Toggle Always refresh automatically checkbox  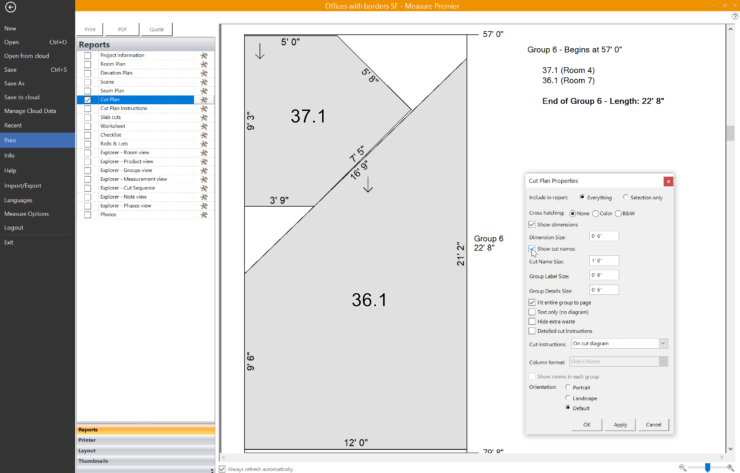[222, 469]
